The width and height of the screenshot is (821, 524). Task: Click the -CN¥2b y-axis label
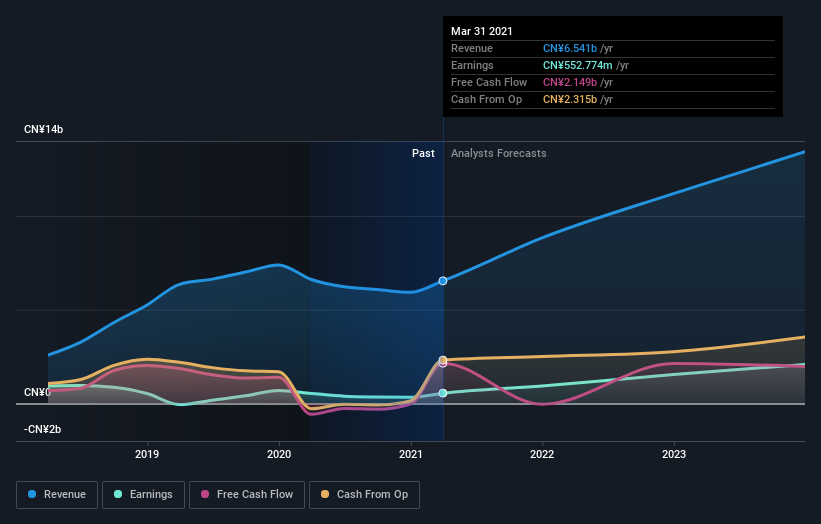pyautogui.click(x=42, y=429)
